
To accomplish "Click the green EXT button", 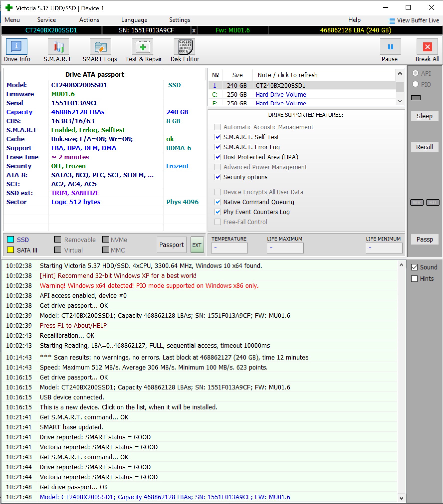I will tap(197, 245).
